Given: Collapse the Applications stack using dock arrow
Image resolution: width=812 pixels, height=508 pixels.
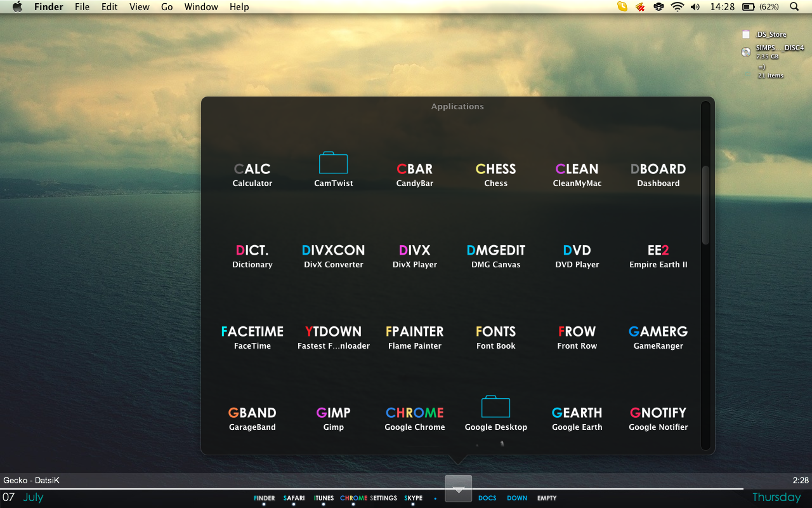Looking at the screenshot, I should click(x=459, y=488).
